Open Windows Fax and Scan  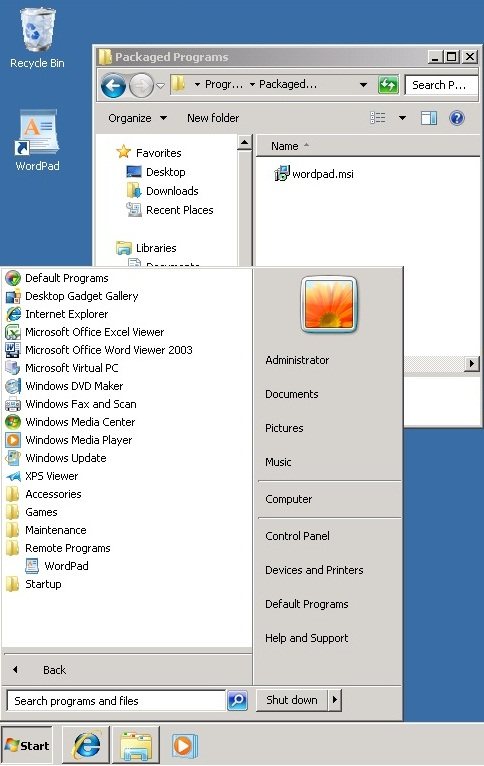[x=71, y=404]
